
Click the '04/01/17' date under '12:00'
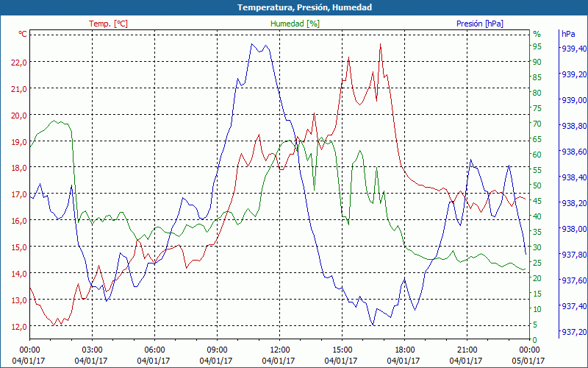[279, 361]
